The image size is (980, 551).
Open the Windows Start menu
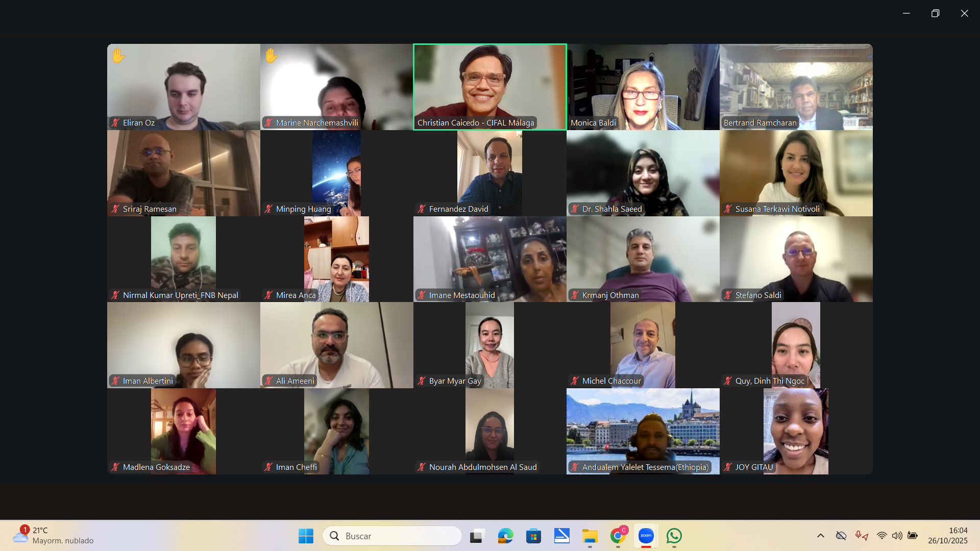click(x=306, y=536)
